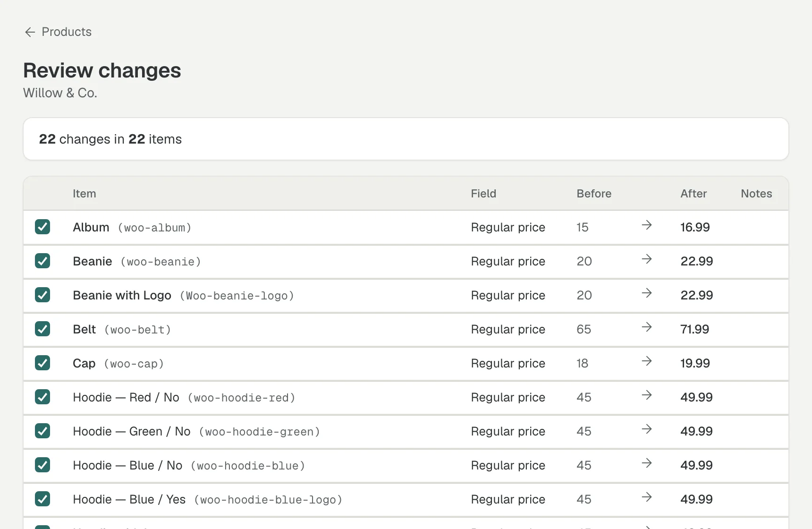Open the Products back link
The width and height of the screenshot is (812, 529).
tap(58, 32)
